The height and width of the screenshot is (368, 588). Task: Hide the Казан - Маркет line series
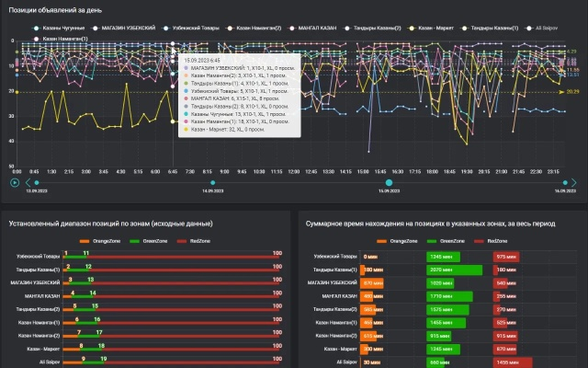pyautogui.click(x=437, y=29)
